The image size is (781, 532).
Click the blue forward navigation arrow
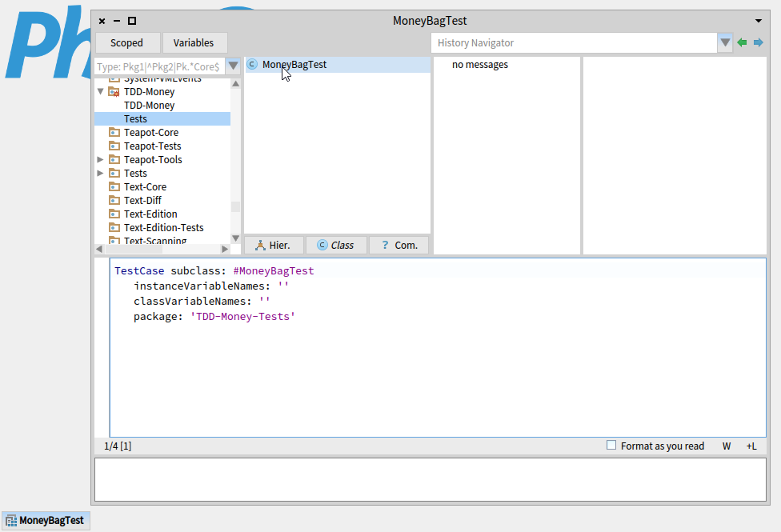758,43
